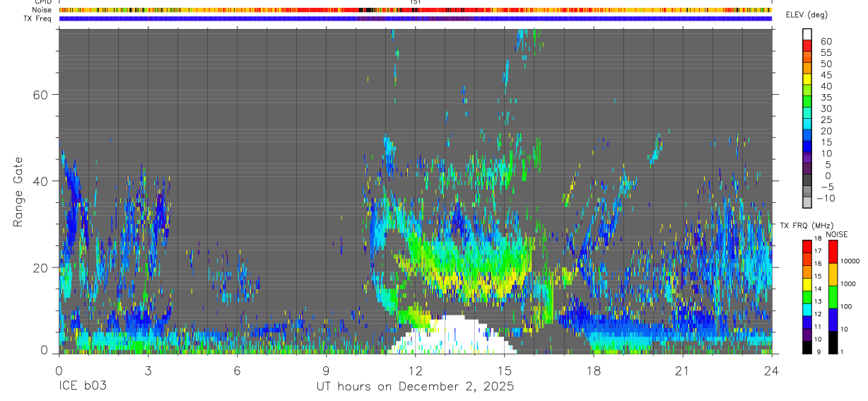Click the white high-elevation patch near 13 UT
868x401 pixels.
(x=451, y=336)
